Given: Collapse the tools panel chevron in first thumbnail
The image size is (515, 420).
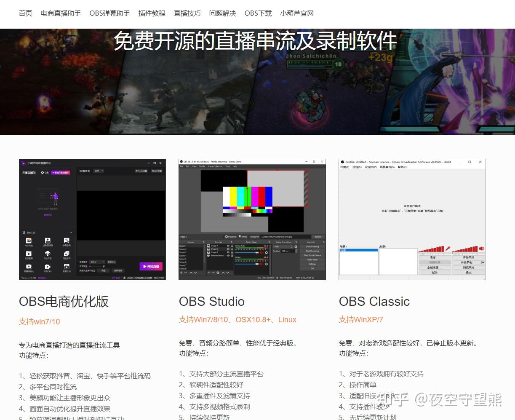Looking at the screenshot, I should coord(71,232).
